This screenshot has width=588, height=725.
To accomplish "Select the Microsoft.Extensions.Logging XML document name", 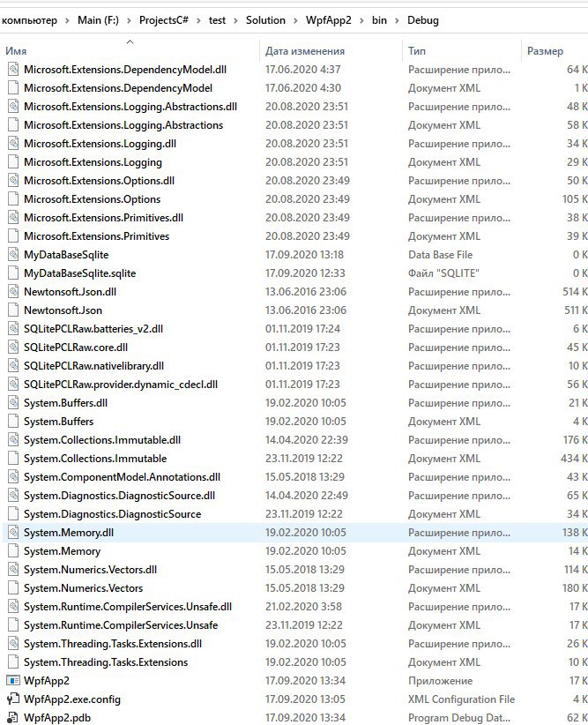I will [93, 162].
